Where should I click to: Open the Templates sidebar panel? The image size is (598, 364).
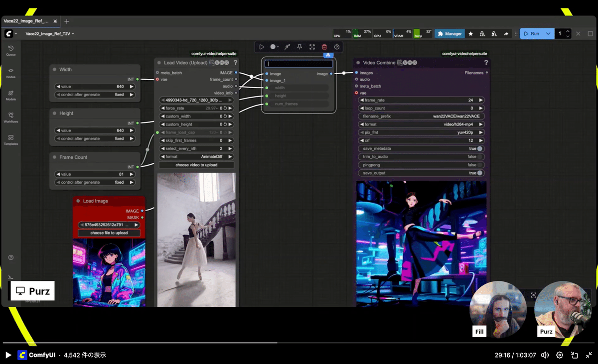(11, 139)
